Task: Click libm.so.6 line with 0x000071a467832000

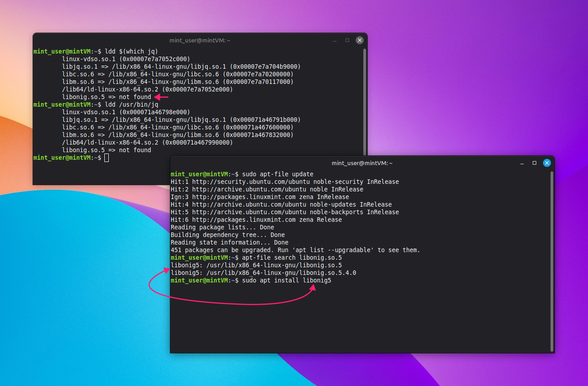Action: [x=178, y=135]
